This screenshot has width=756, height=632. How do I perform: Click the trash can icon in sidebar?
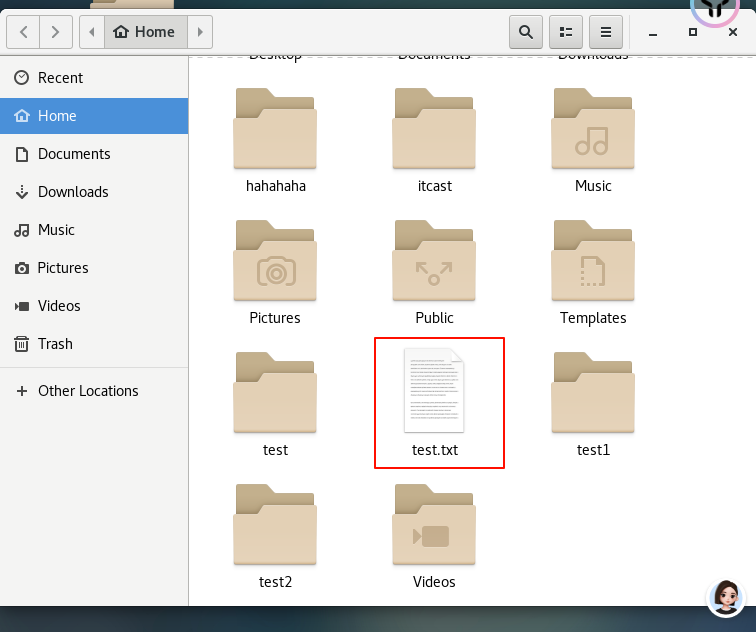point(21,344)
